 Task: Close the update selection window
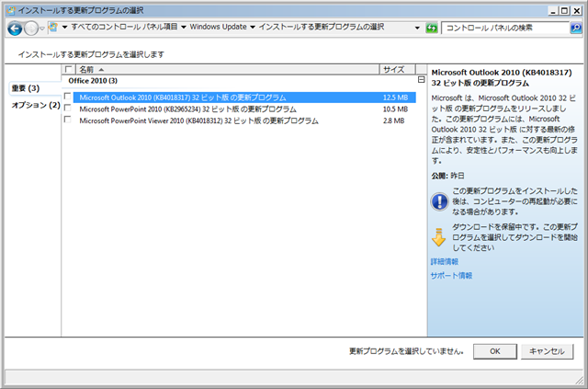click(576, 11)
